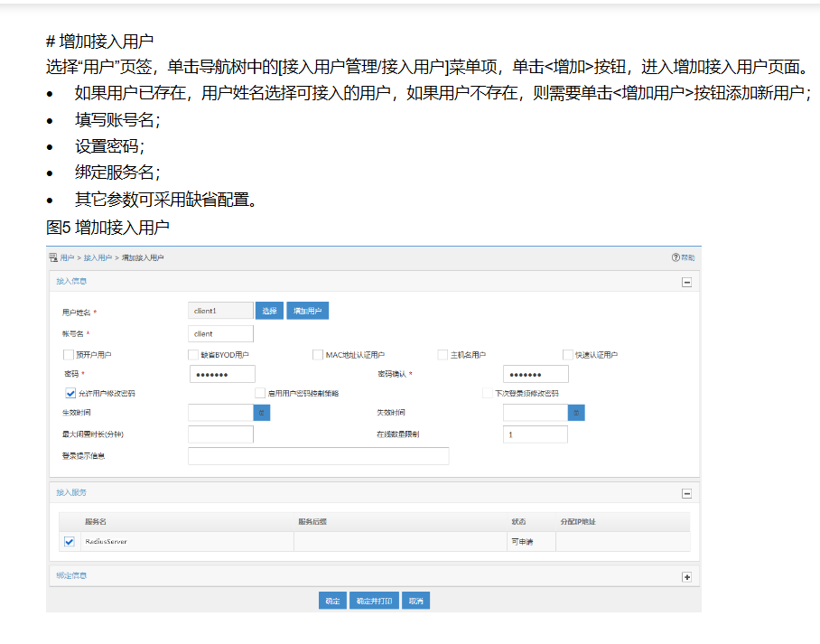
Task: Focus the 失效时间 date field
Action: (536, 413)
